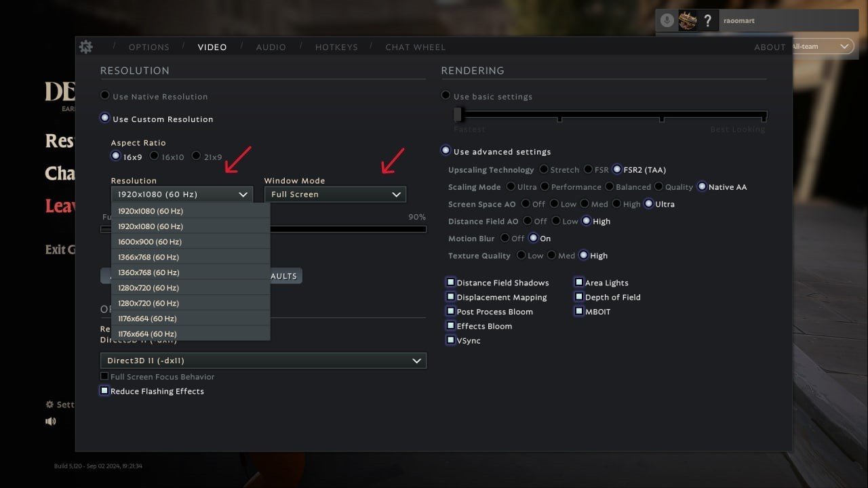Toggle the Reduce Flashing Effects checkbox
868x488 pixels.
(104, 391)
